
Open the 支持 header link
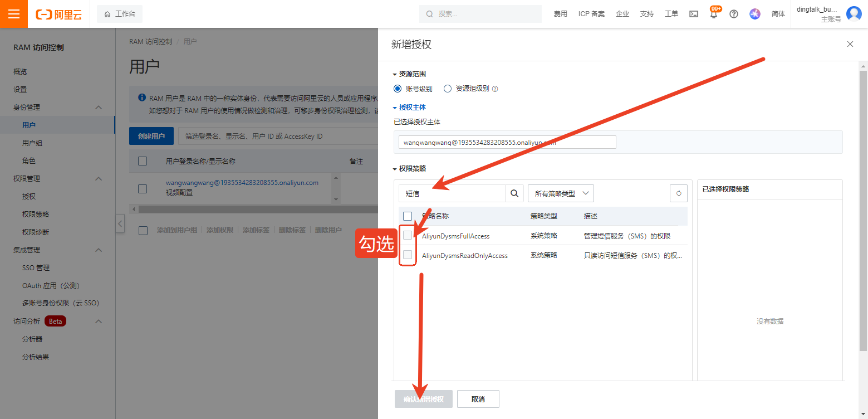[647, 14]
